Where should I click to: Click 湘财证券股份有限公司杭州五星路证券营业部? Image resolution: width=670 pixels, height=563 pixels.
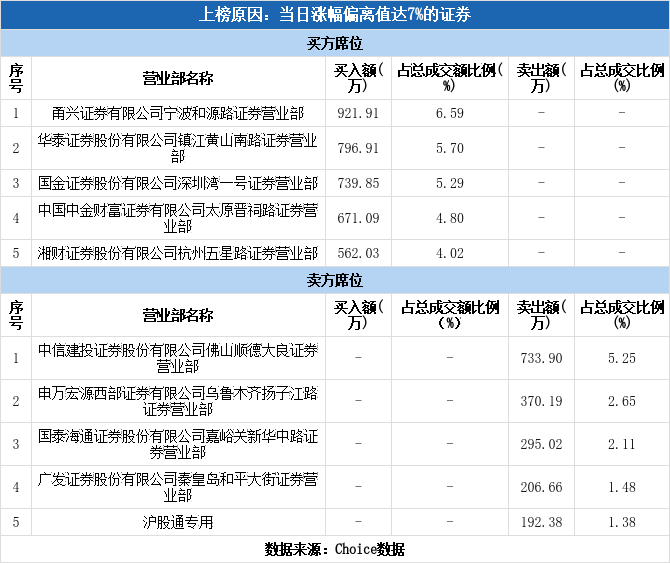(178, 253)
